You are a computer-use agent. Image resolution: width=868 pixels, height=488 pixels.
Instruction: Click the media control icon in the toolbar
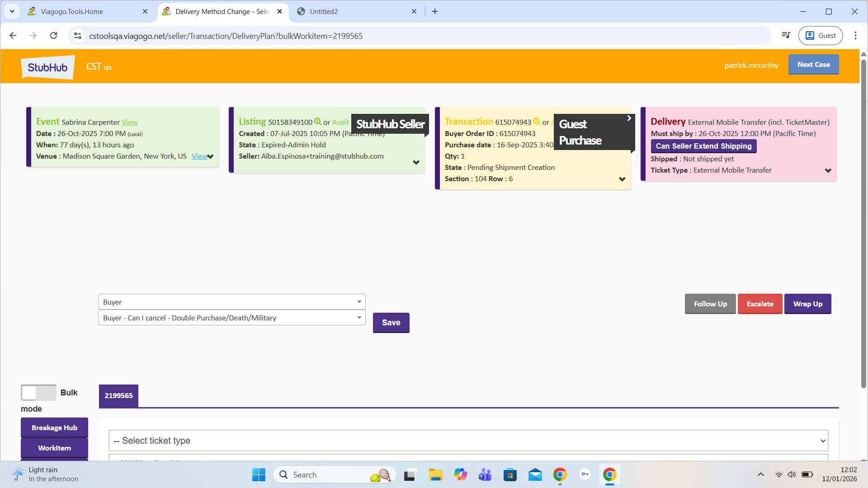[786, 36]
